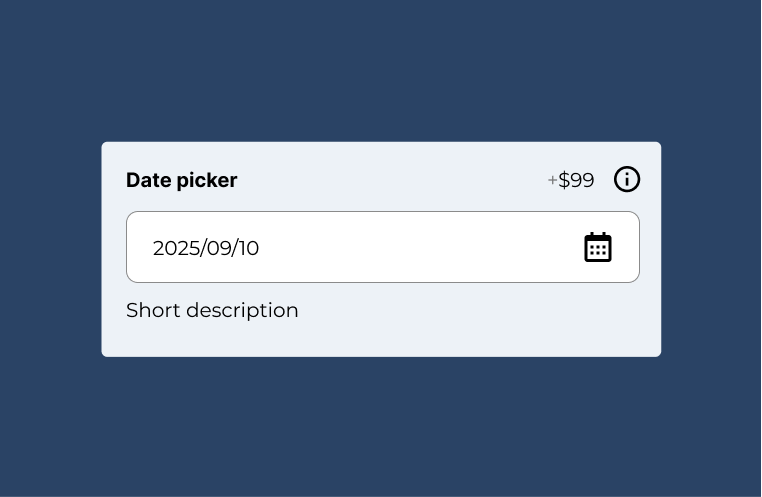Click the digits 99 in the price
762x497 pixels.
point(583,180)
